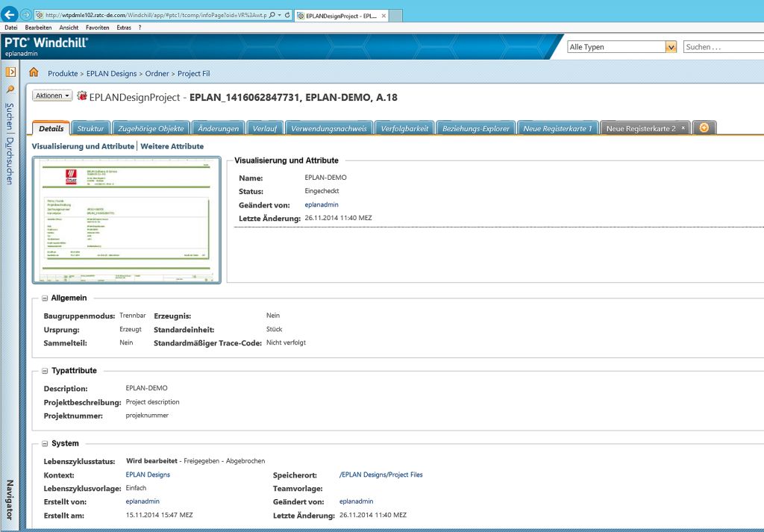Click the orange magnifier icon in the sidebar
Viewport: 764px width, 532px height.
click(10, 90)
